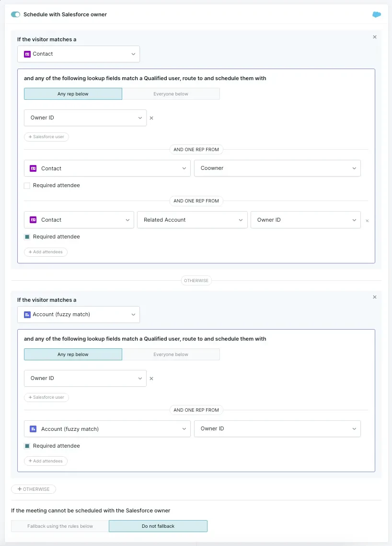Choose Do not fallback option

point(158,526)
